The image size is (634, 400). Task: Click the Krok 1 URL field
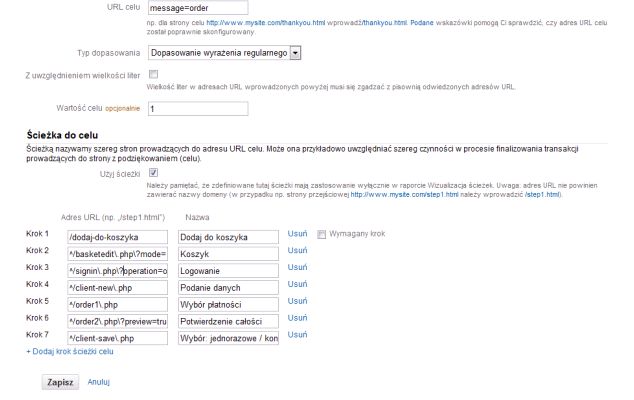click(x=117, y=237)
